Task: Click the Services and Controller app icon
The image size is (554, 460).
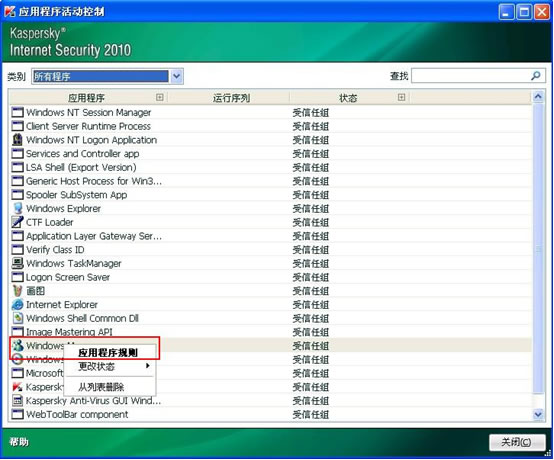Action: coord(17,154)
